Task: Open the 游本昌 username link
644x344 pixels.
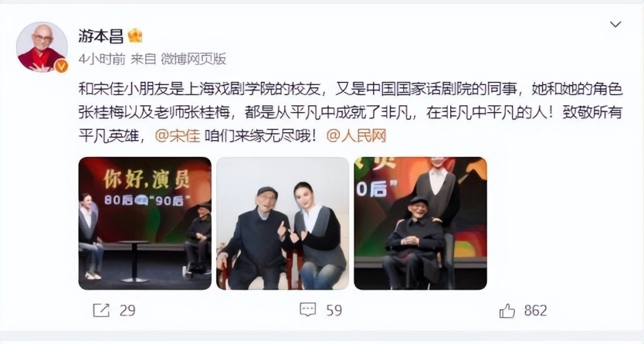Action: [x=101, y=36]
